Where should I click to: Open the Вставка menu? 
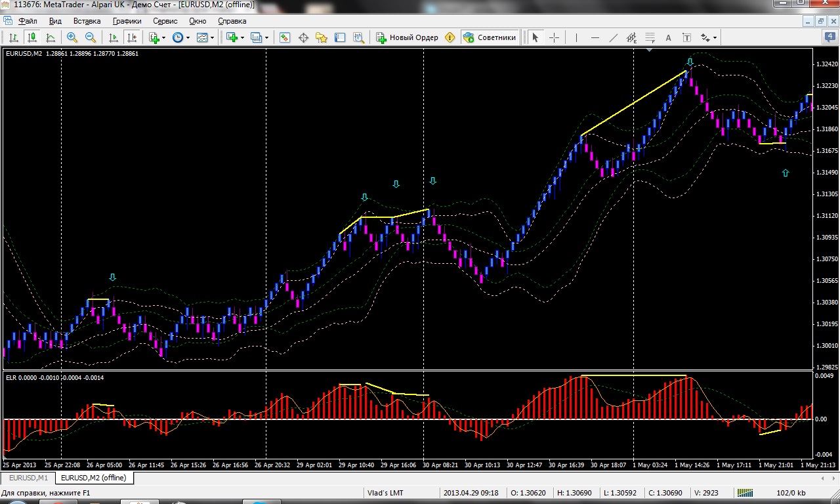pyautogui.click(x=87, y=21)
